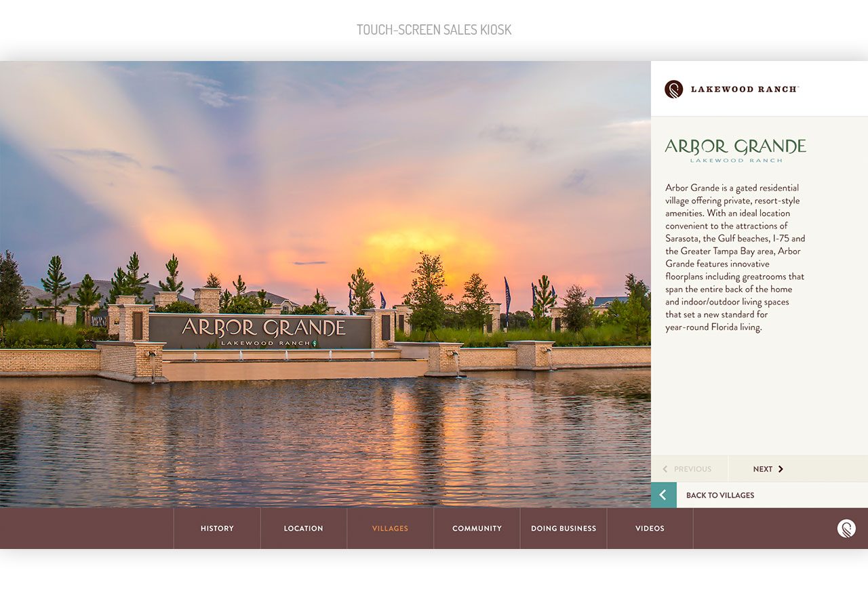Go to the Community section
Viewport: 868px width, 610px height.
477,529
